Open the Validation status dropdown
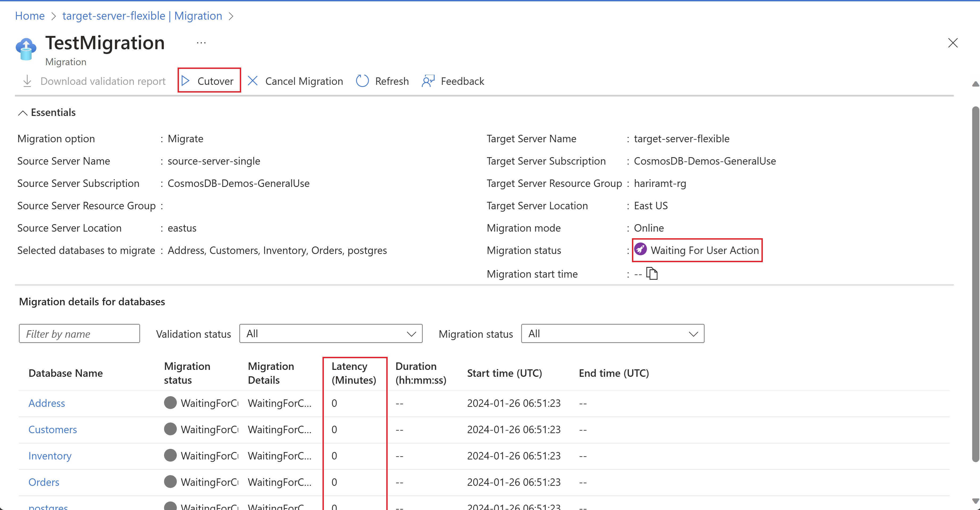 [330, 334]
